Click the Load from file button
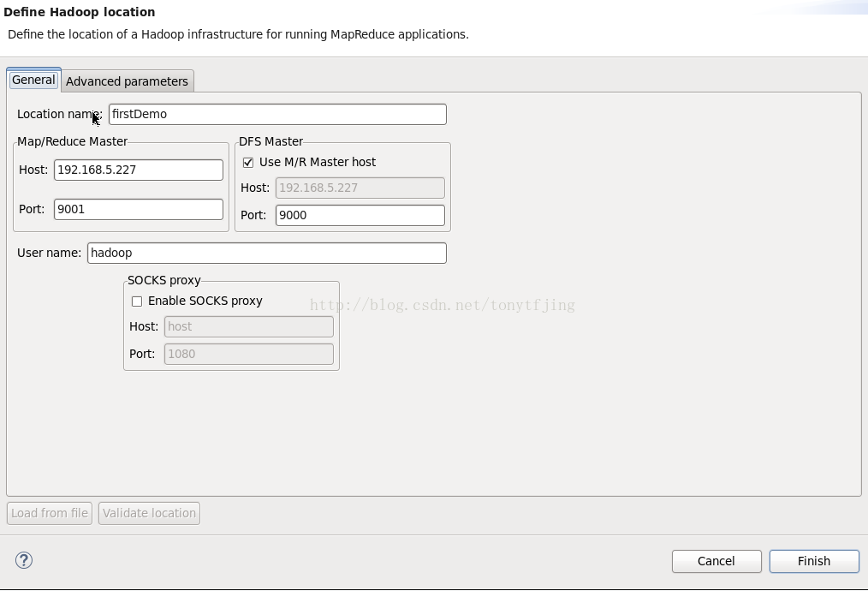 (x=50, y=513)
